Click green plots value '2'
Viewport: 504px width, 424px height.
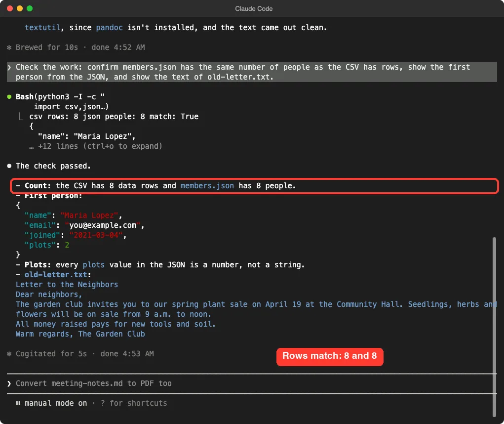[67, 245]
